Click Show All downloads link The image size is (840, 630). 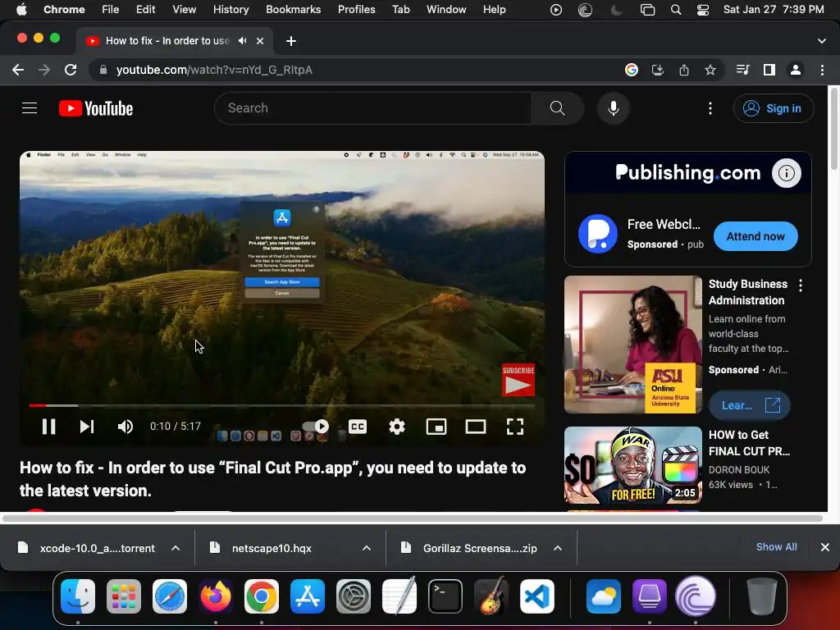pos(776,547)
